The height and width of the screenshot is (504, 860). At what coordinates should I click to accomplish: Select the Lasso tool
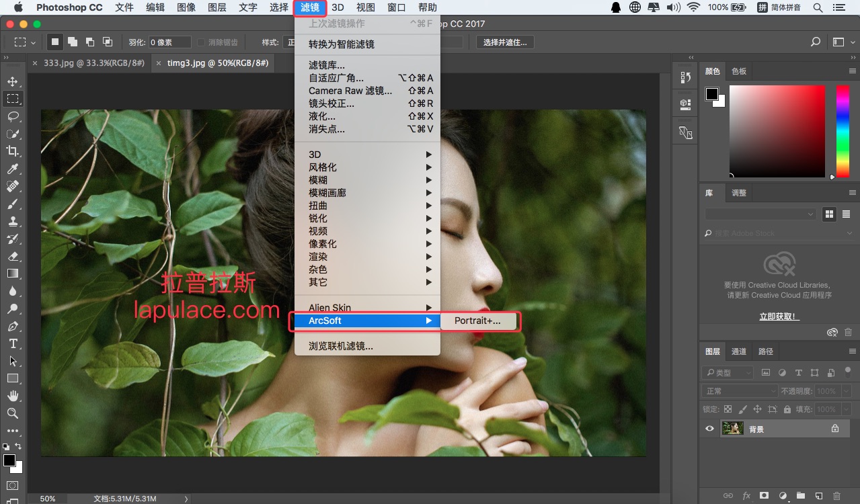coord(12,116)
